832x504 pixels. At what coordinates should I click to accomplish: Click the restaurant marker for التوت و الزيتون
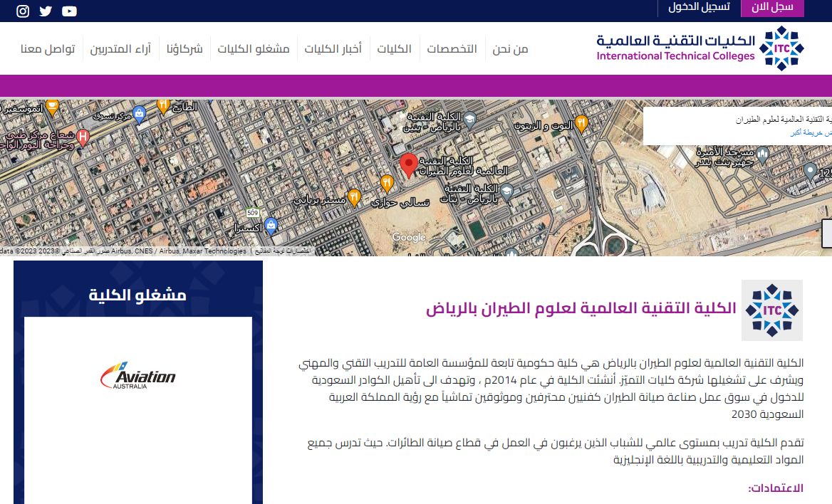(x=581, y=123)
